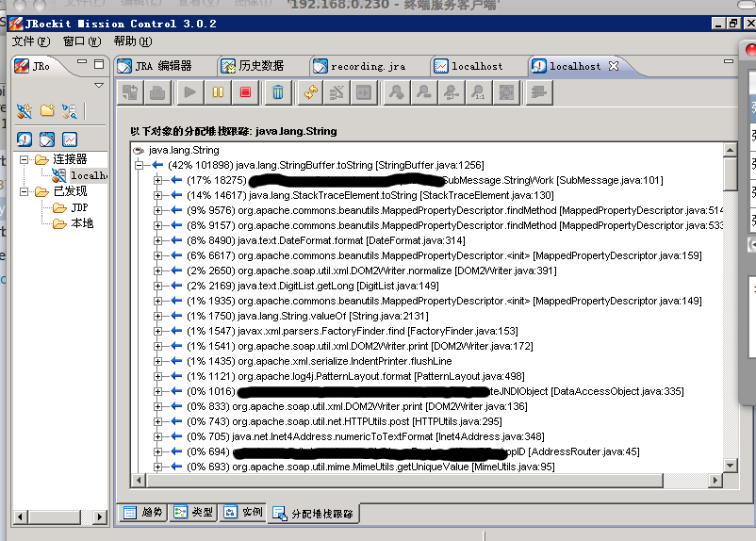Switch to the 实例 bottom tab
The width and height of the screenshot is (756, 541).
(x=243, y=512)
